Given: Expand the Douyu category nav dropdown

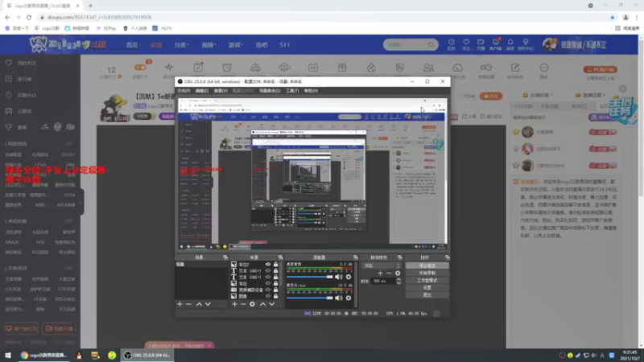Looking at the screenshot, I should (x=182, y=45).
